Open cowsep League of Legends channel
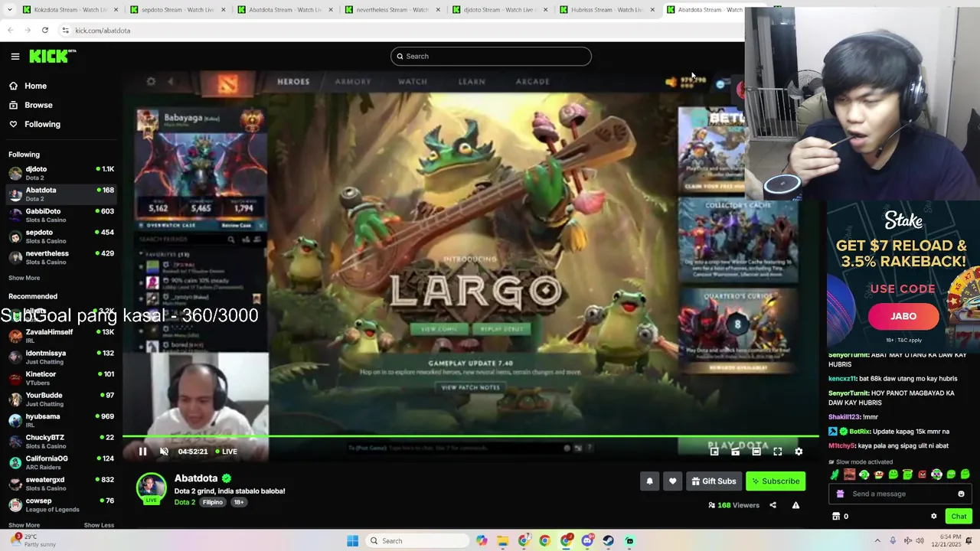This screenshot has width=980, height=551. click(61, 504)
